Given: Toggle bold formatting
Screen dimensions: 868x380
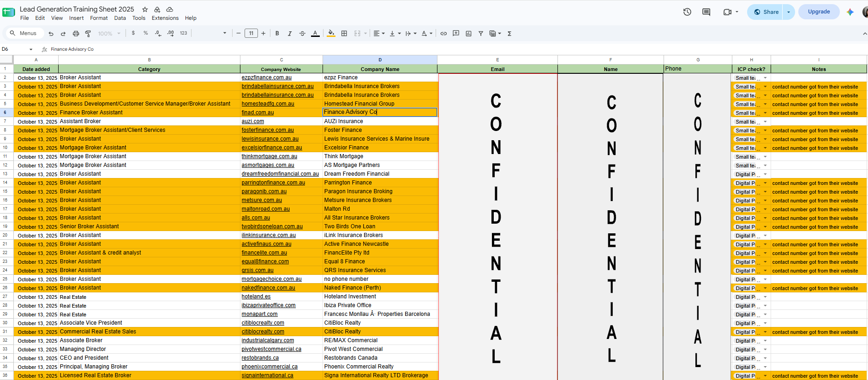Looking at the screenshot, I should click(x=277, y=33).
